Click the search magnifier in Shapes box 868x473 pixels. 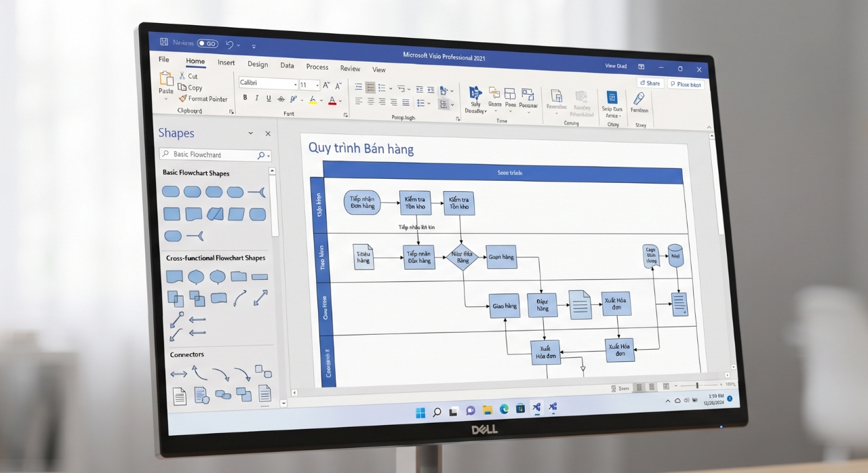[x=261, y=155]
